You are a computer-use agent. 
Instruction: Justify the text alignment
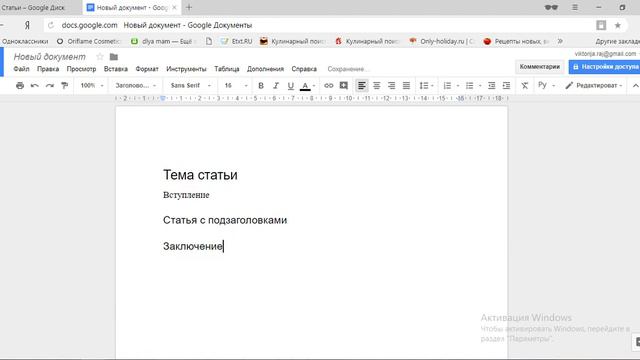click(406, 86)
